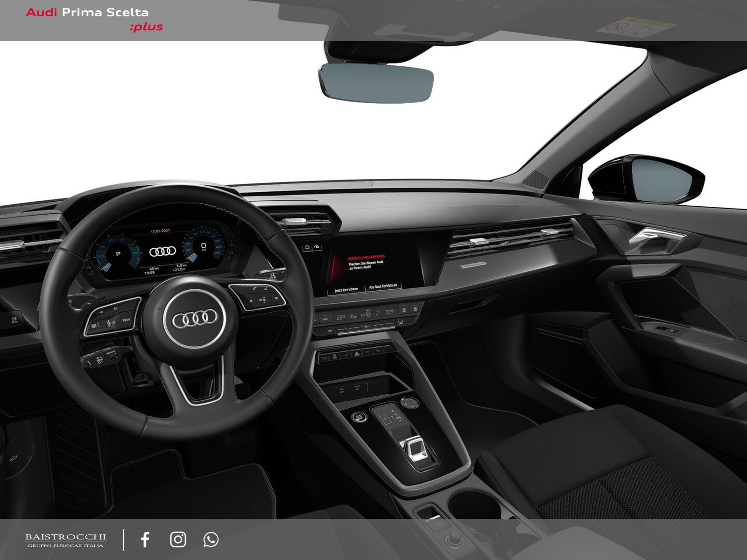
Task: Click the A/C climate control button
Action: (364, 315)
